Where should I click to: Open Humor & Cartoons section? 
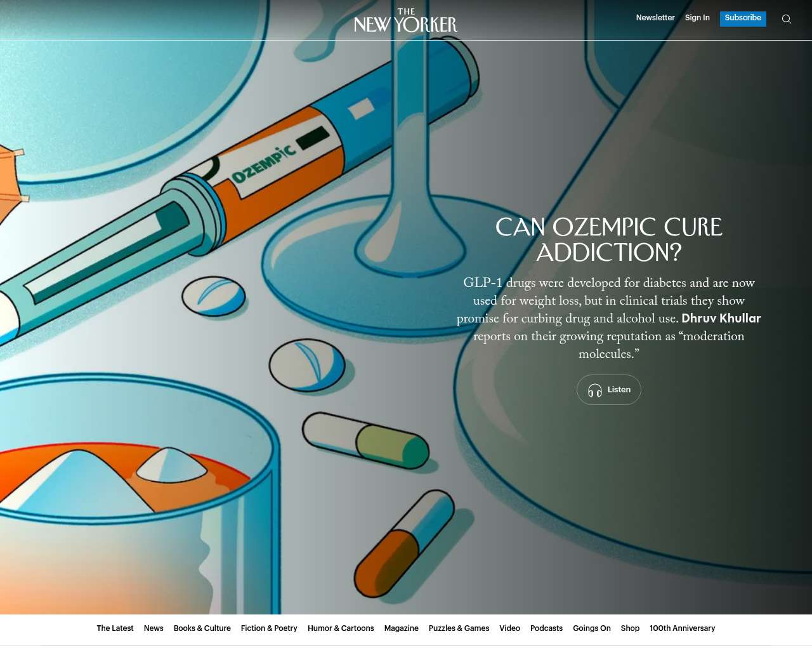pyautogui.click(x=341, y=628)
